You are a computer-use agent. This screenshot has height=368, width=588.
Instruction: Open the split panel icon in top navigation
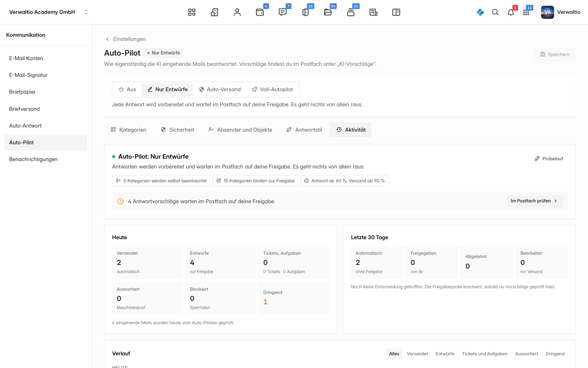pos(396,12)
